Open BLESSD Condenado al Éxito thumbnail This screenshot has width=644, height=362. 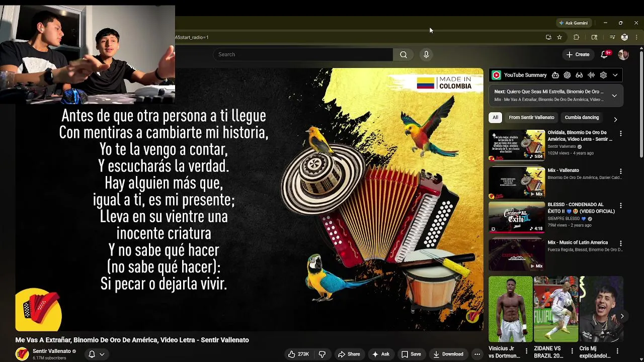click(x=517, y=217)
